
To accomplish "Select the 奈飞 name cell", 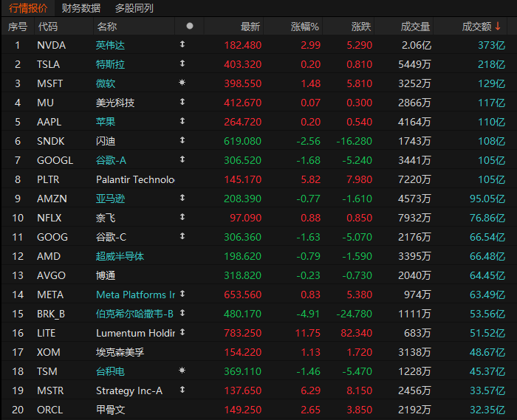I will click(106, 218).
